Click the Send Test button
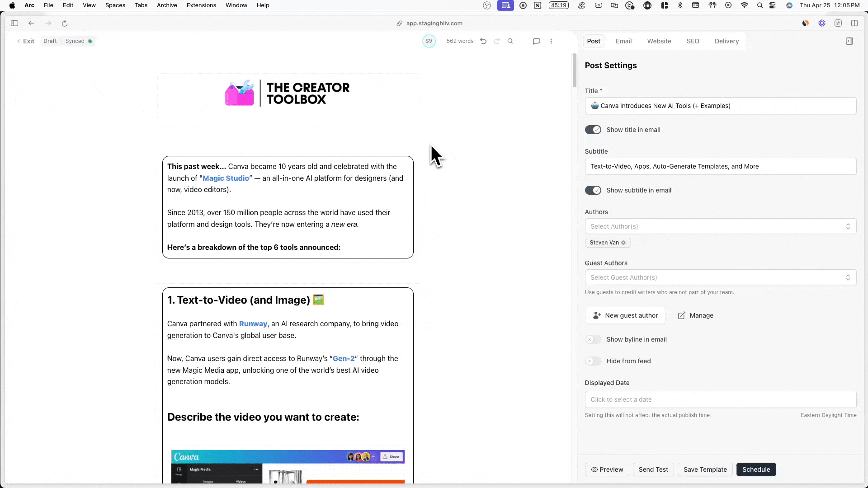This screenshot has width=868, height=488. click(653, 469)
